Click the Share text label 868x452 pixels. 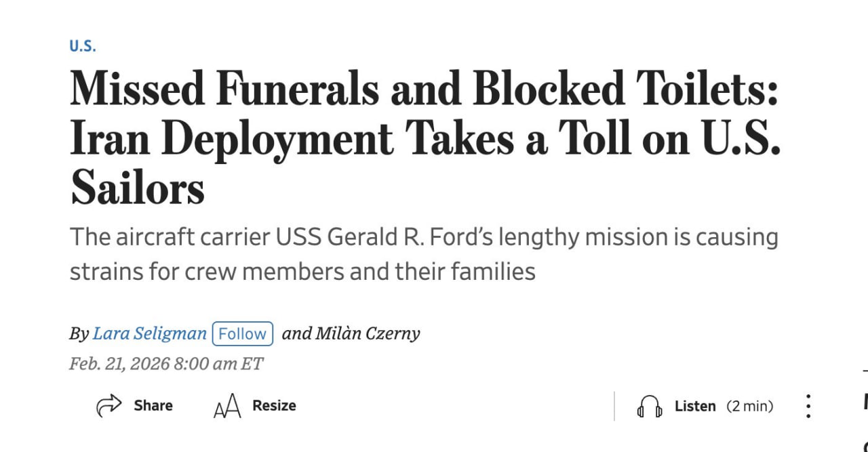coord(153,406)
